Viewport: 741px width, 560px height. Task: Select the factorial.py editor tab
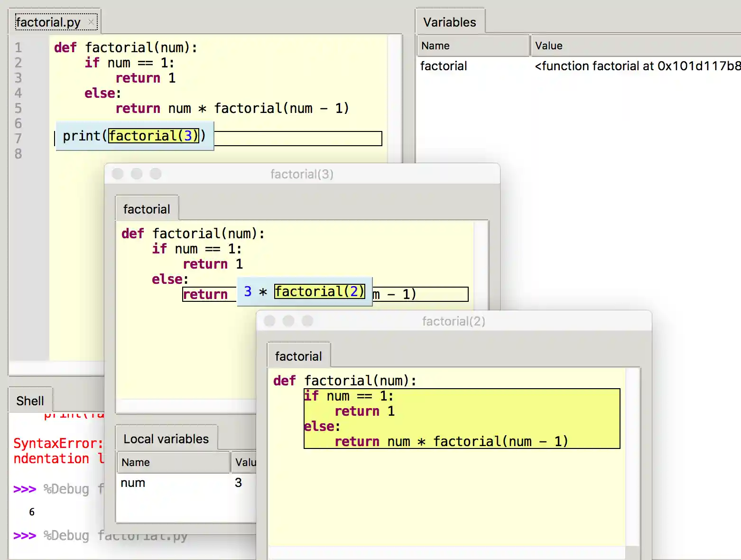pos(48,22)
